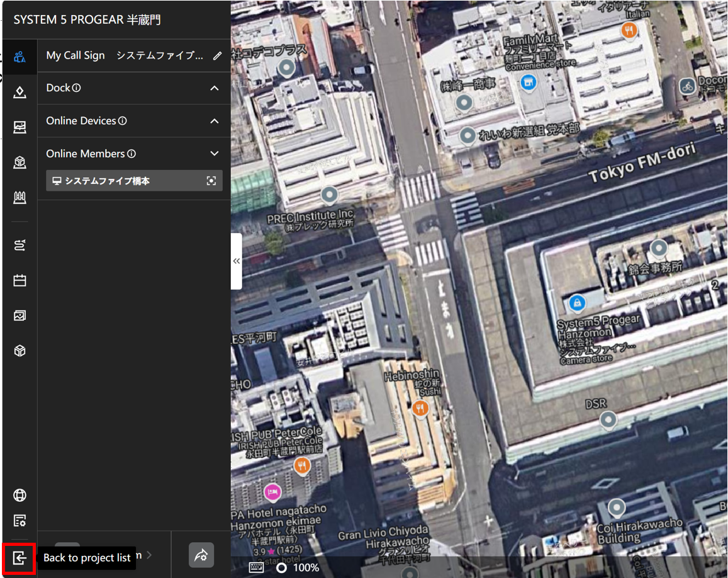Open the flight route library icon
This screenshot has height=578, width=728.
(20, 246)
